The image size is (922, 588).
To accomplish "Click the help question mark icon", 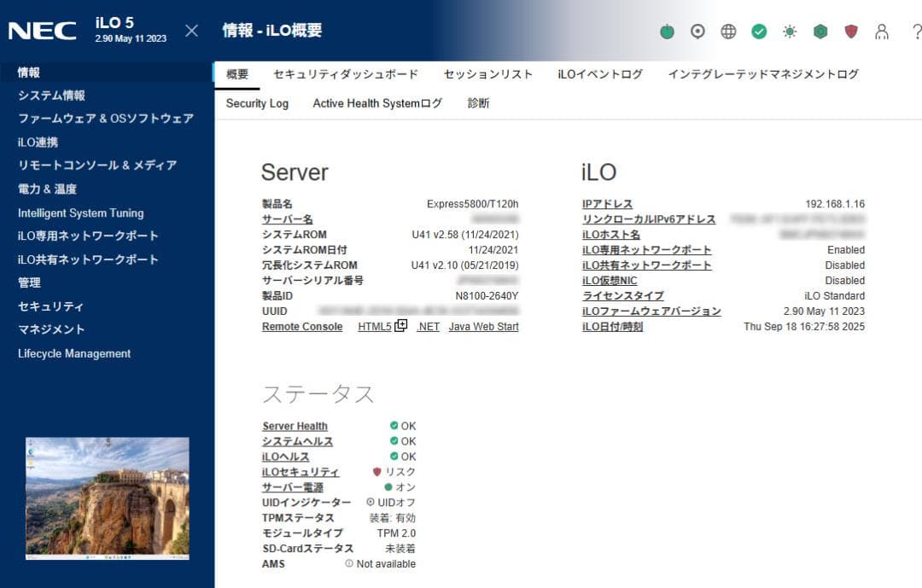I will (x=915, y=32).
